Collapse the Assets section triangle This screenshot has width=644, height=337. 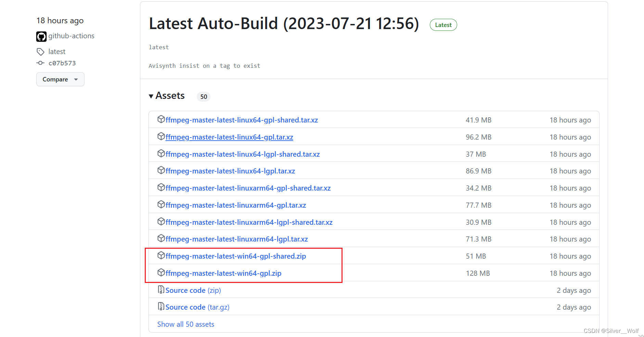pyautogui.click(x=151, y=96)
